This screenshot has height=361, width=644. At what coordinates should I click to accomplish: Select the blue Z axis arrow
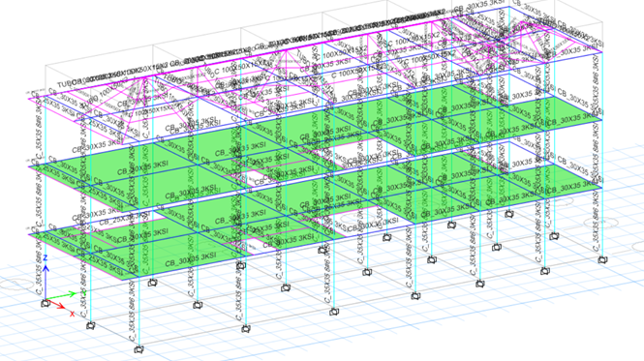pyautogui.click(x=46, y=282)
